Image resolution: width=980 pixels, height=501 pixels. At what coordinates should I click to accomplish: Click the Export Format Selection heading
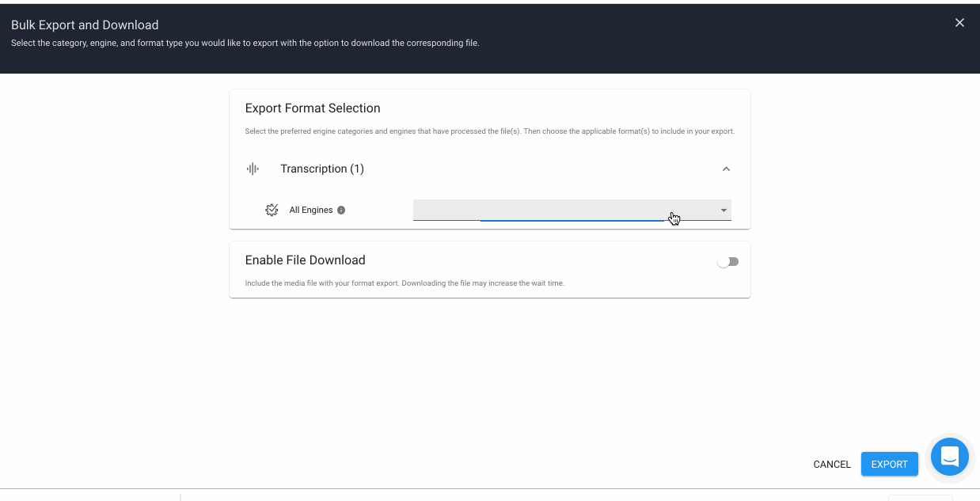tap(313, 108)
